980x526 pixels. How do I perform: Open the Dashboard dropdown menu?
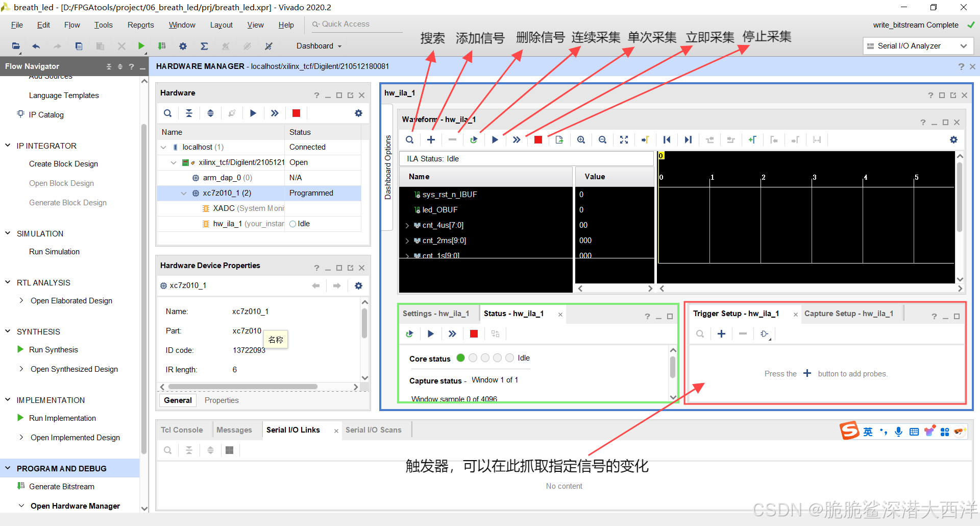319,46
